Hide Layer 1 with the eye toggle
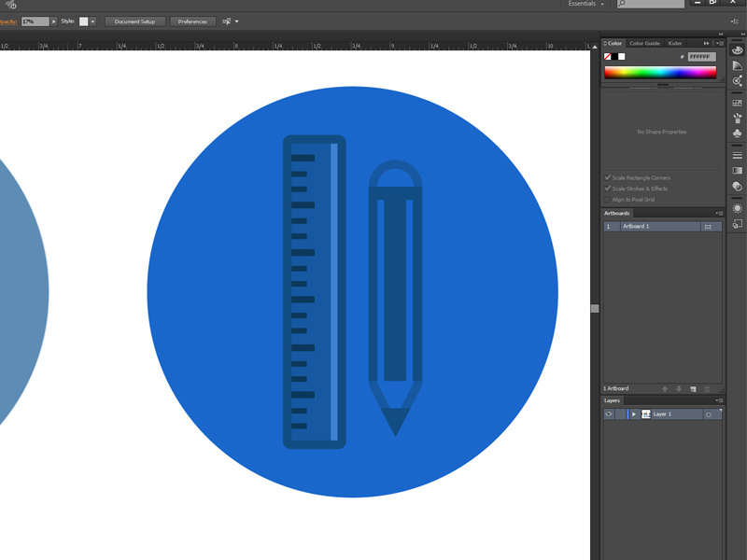Screen dimensions: 747x560 [610, 413]
